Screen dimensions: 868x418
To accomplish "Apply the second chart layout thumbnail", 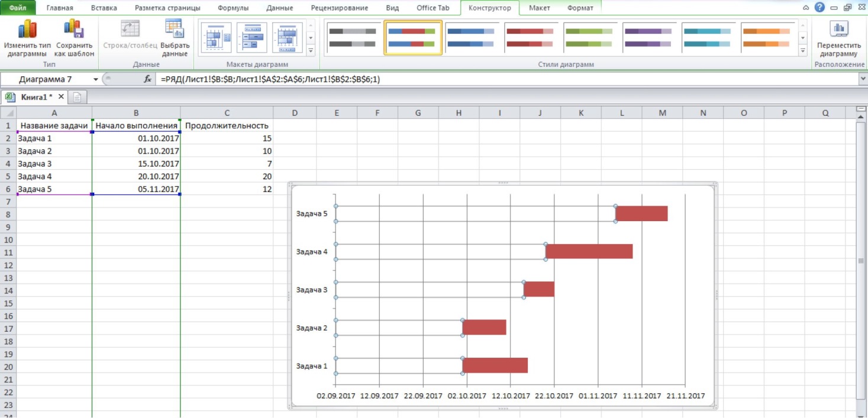I will click(252, 38).
